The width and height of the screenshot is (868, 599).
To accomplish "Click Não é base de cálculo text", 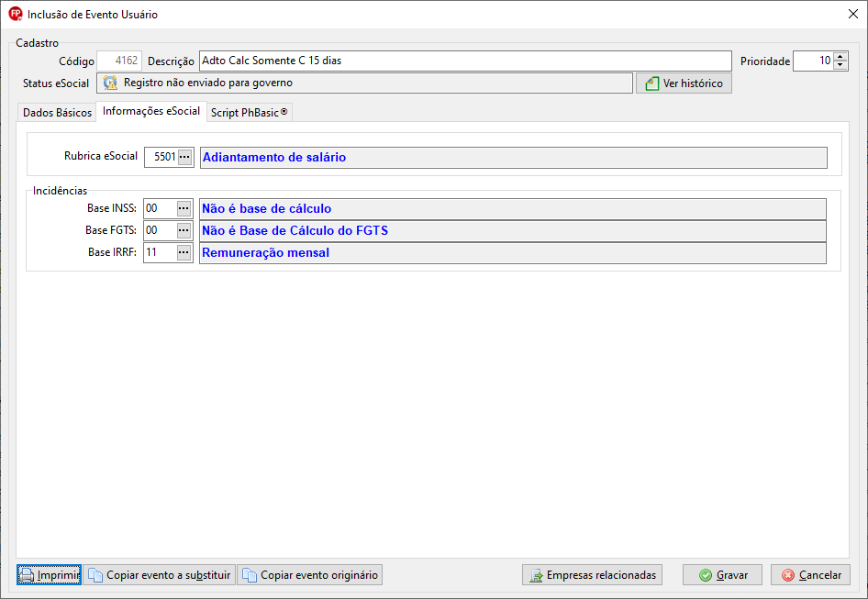I will 266,209.
